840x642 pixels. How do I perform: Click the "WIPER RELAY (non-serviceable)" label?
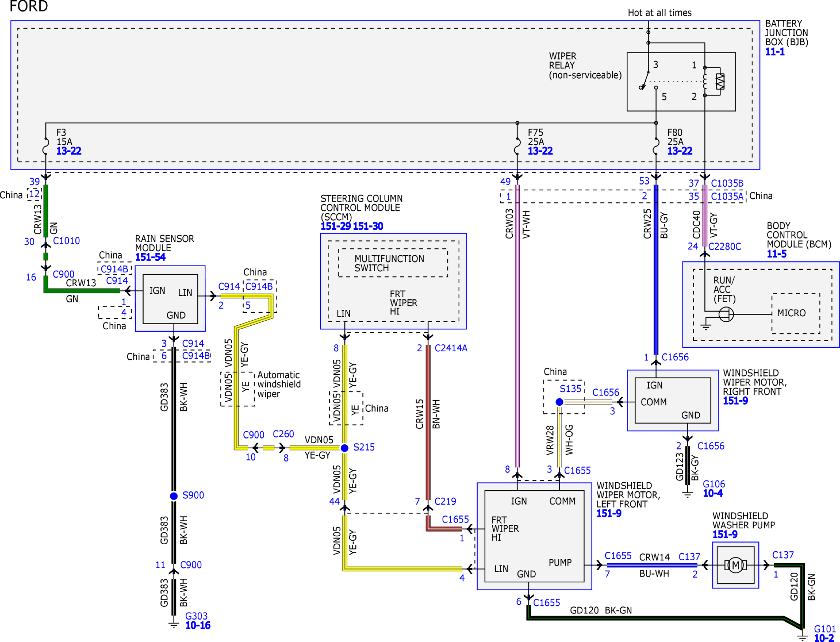point(585,65)
